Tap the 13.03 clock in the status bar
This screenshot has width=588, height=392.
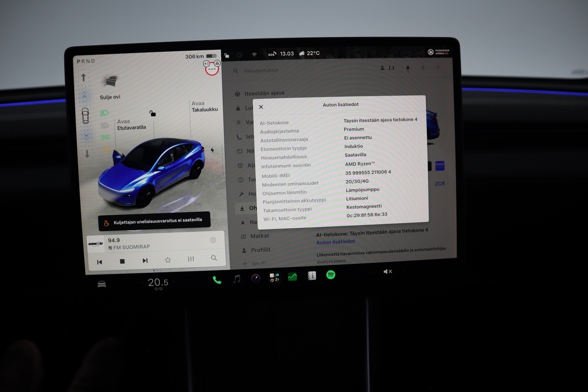coord(287,54)
